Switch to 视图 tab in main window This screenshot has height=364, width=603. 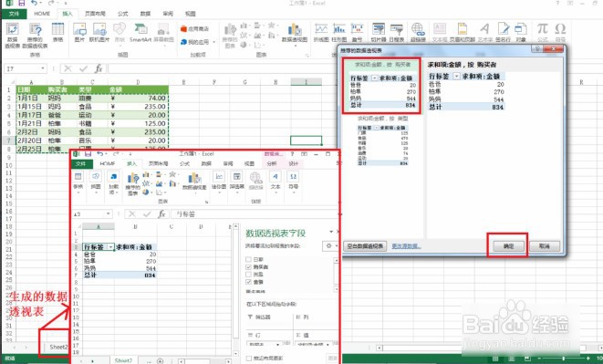coord(191,14)
